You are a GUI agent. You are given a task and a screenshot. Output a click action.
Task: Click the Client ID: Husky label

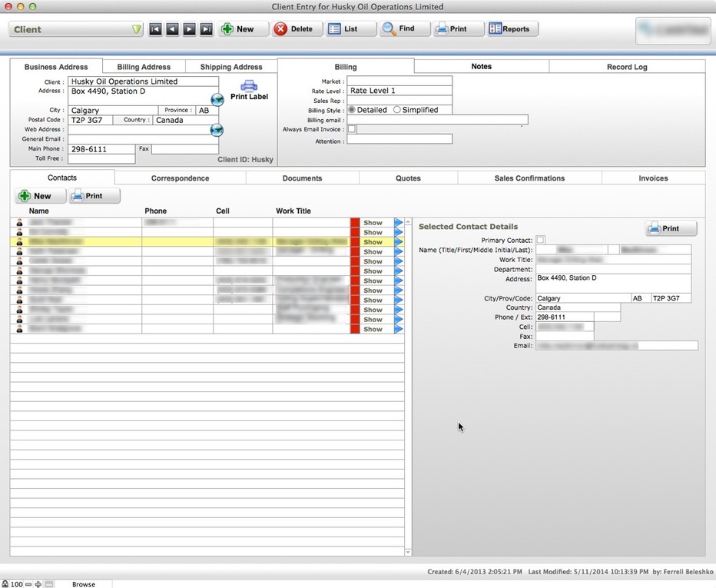(245, 159)
